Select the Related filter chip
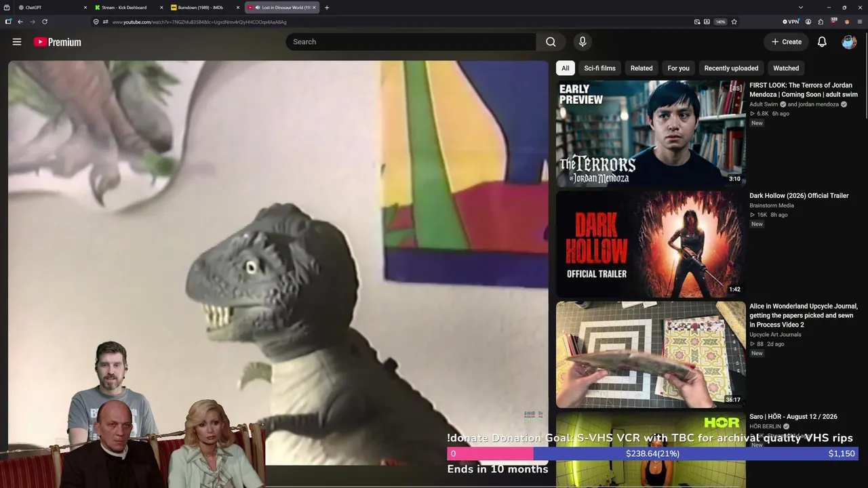Viewport: 868px width, 488px height. click(x=642, y=68)
